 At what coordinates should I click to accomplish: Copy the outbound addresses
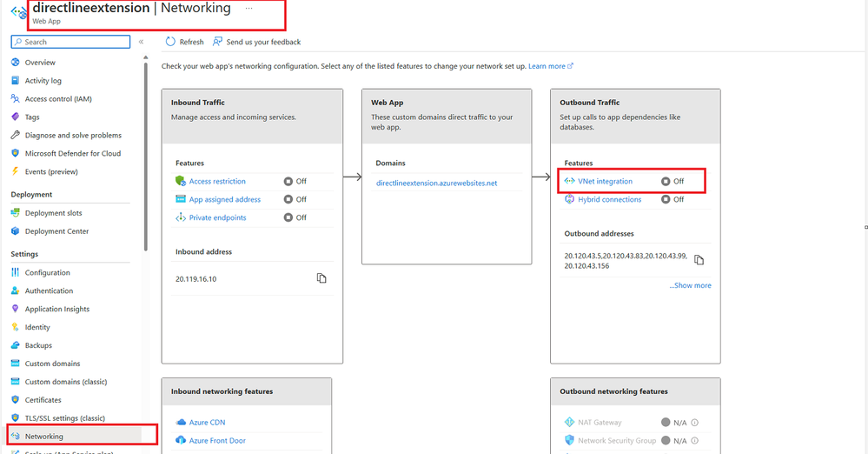point(699,260)
